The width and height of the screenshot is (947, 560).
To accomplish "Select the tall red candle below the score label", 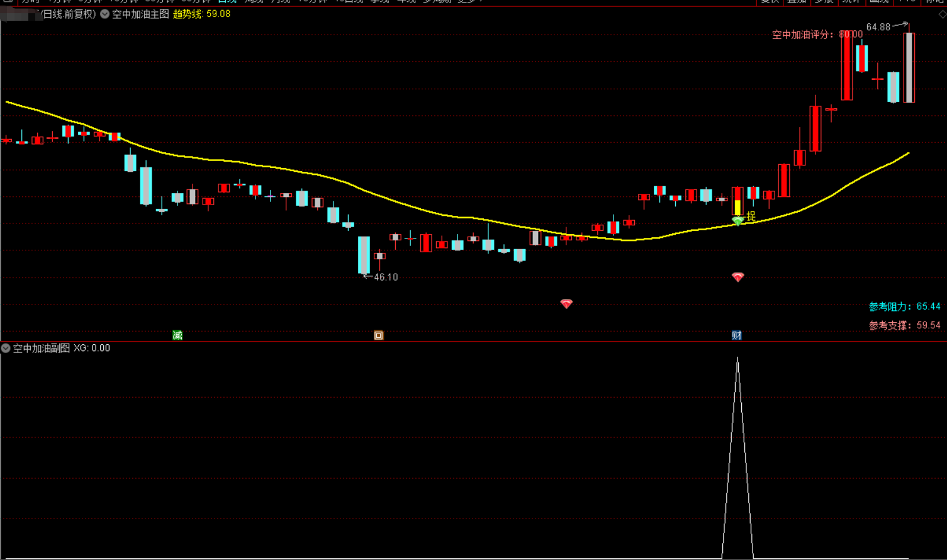I will pos(847,65).
